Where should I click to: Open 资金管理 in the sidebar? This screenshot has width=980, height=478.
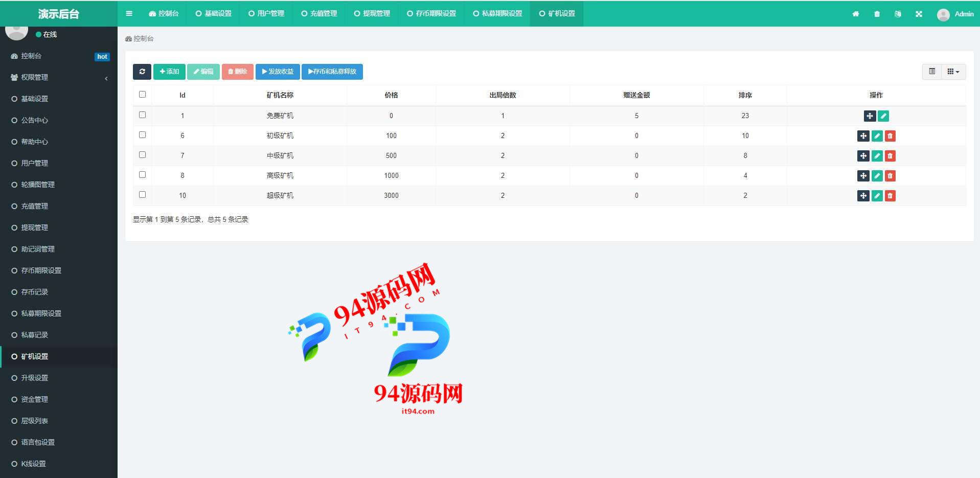(59, 400)
